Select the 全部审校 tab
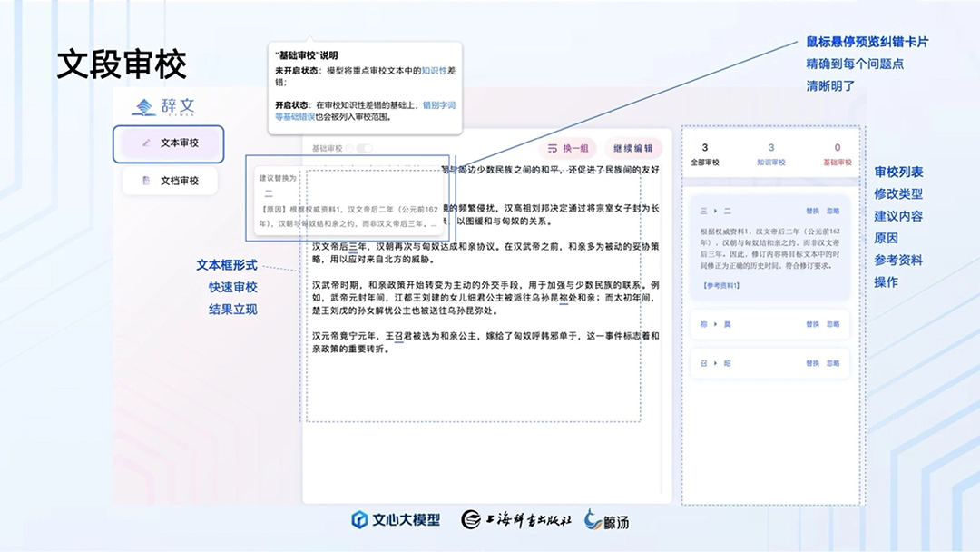This screenshot has height=552, width=980. coord(705,154)
